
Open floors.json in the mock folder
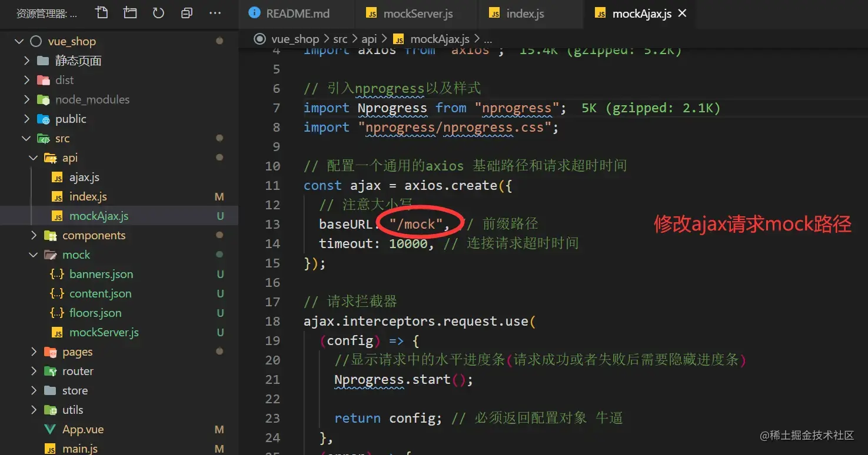point(95,313)
